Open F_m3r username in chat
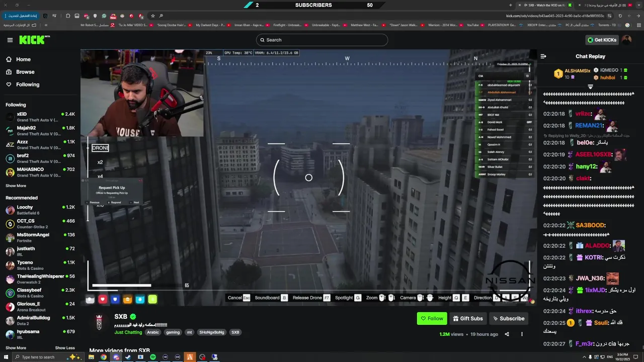644x362 pixels. [585, 343]
